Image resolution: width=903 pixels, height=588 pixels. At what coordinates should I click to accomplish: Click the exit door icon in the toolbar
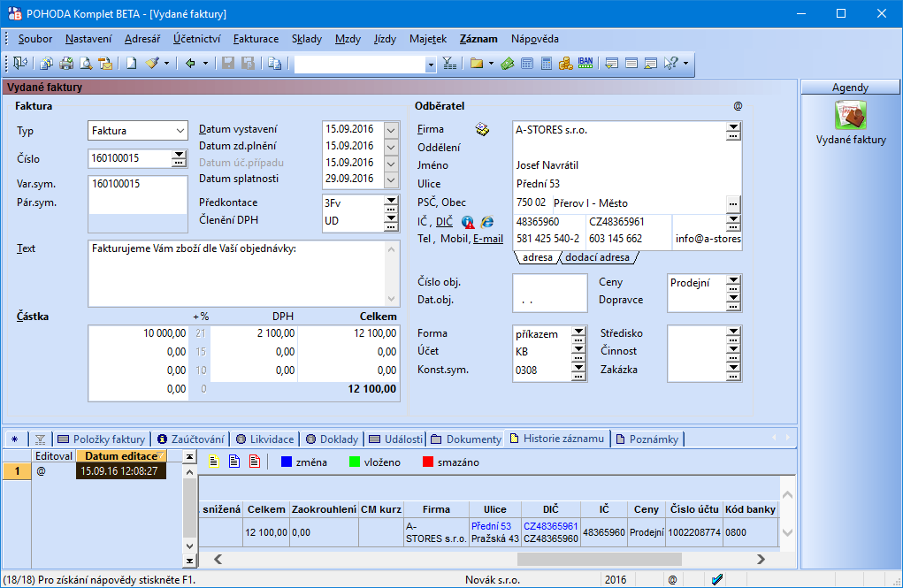20,64
